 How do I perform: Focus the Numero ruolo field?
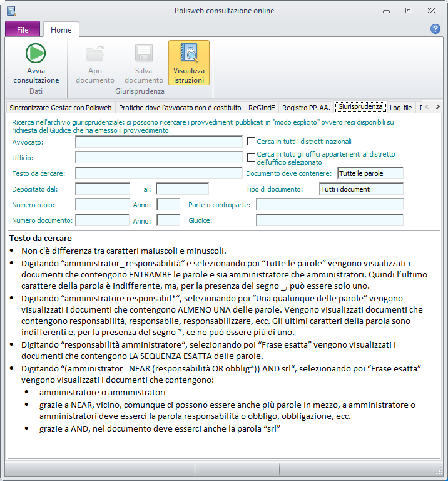coord(103,204)
